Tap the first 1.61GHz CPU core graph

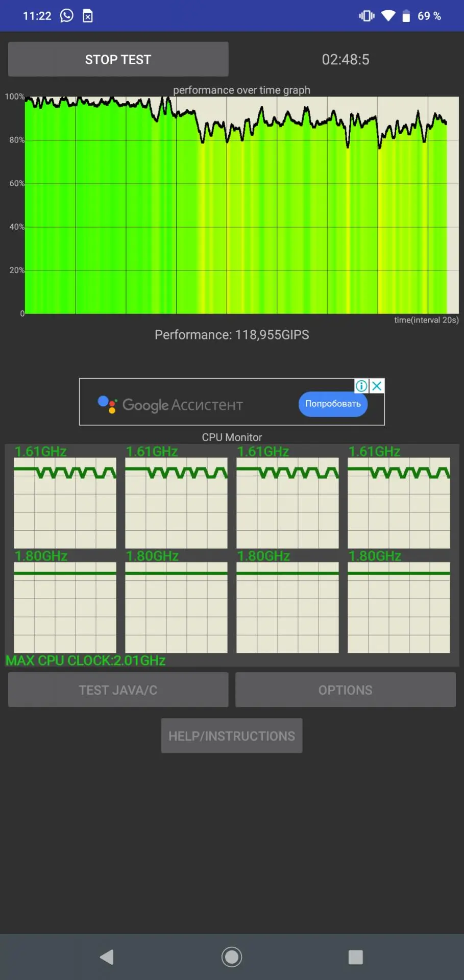[65, 503]
